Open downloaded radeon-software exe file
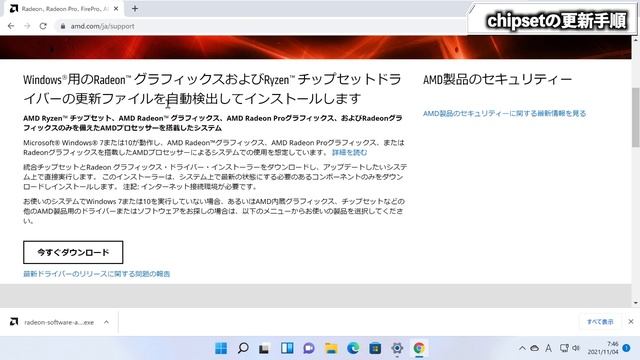 (59, 322)
